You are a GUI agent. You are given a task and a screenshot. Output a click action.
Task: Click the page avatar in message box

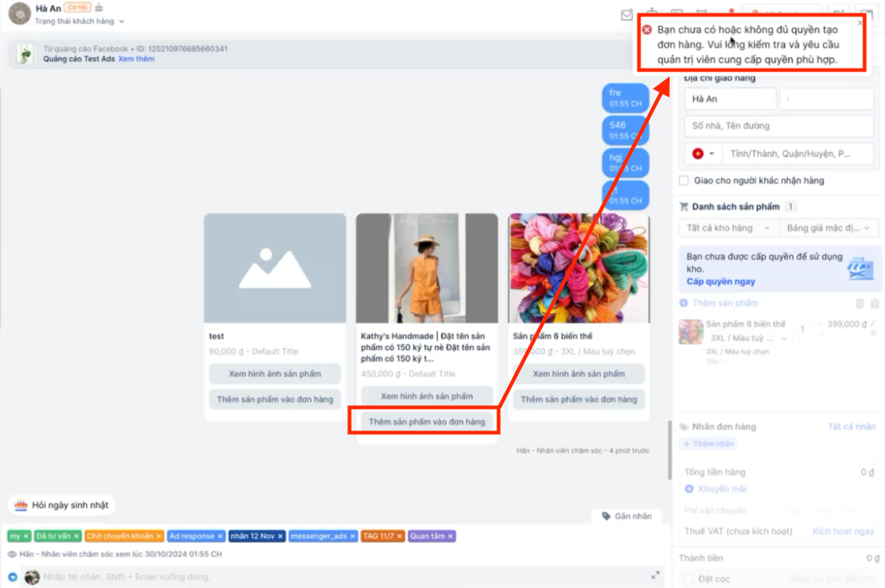(32, 577)
